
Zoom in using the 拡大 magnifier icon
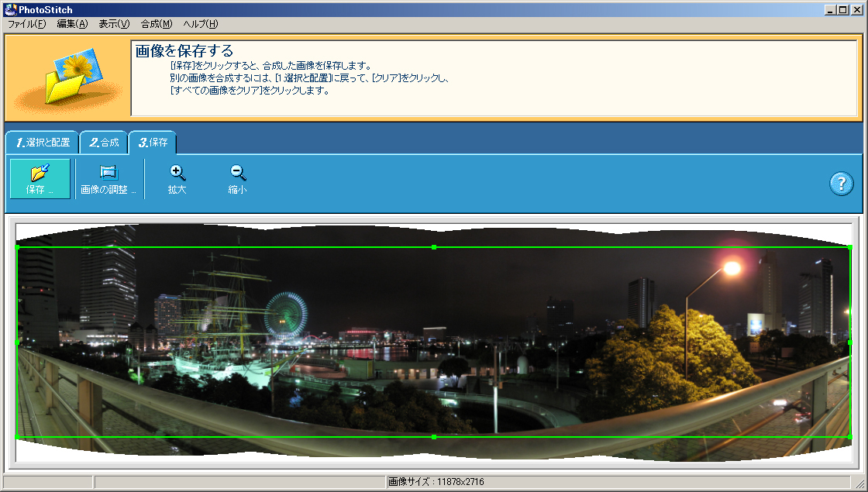point(177,179)
